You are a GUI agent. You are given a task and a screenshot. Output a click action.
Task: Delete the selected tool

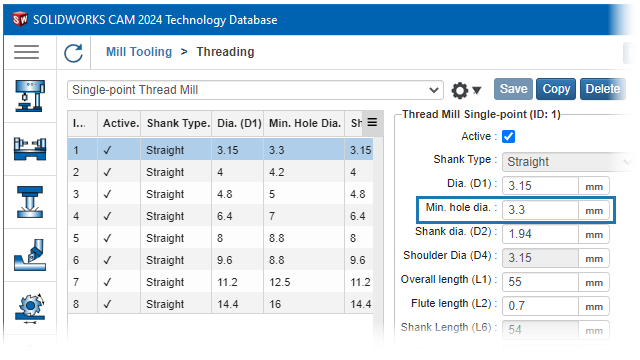[x=602, y=89]
